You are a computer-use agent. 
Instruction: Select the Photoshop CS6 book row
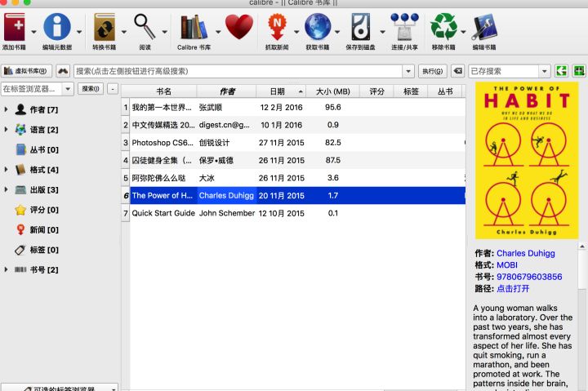pos(293,143)
